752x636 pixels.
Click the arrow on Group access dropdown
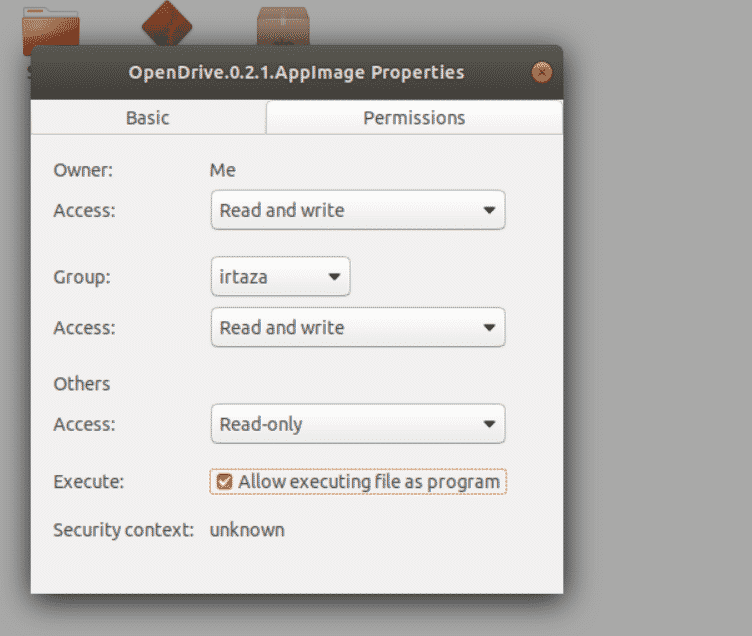coord(489,328)
